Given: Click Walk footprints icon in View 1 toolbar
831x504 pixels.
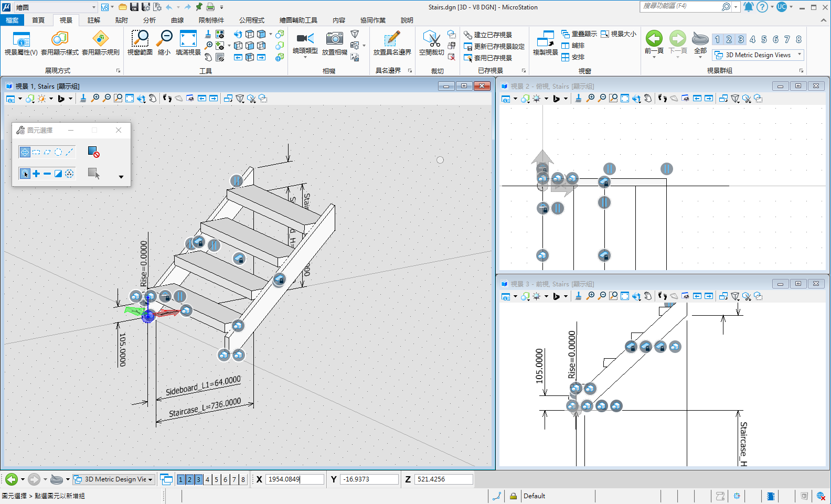Looking at the screenshot, I should click(167, 99).
